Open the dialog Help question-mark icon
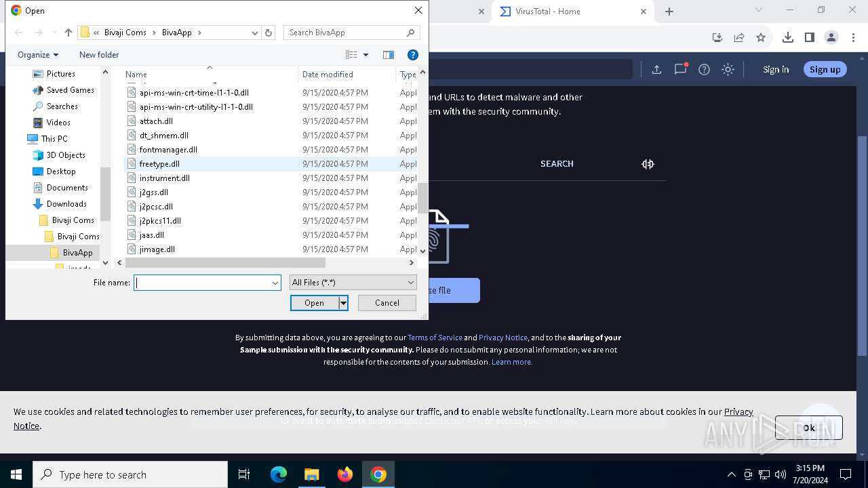Screen dimensions: 868x488 click(412, 55)
